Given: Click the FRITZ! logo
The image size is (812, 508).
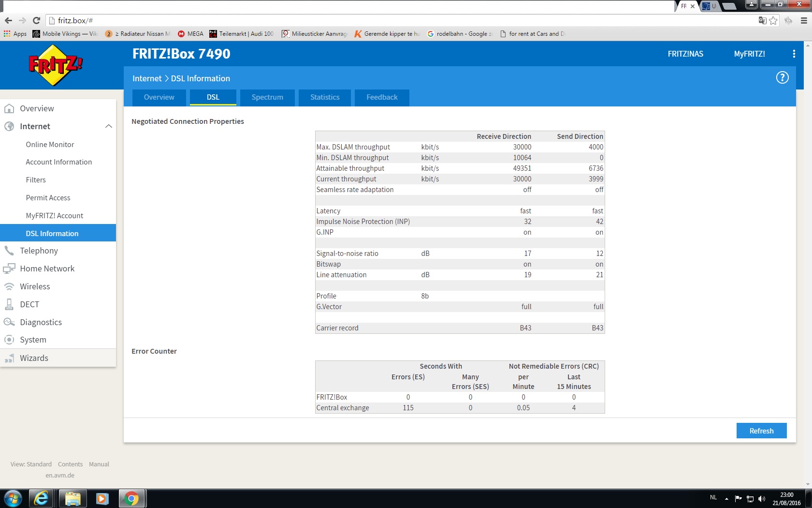Looking at the screenshot, I should (56, 65).
